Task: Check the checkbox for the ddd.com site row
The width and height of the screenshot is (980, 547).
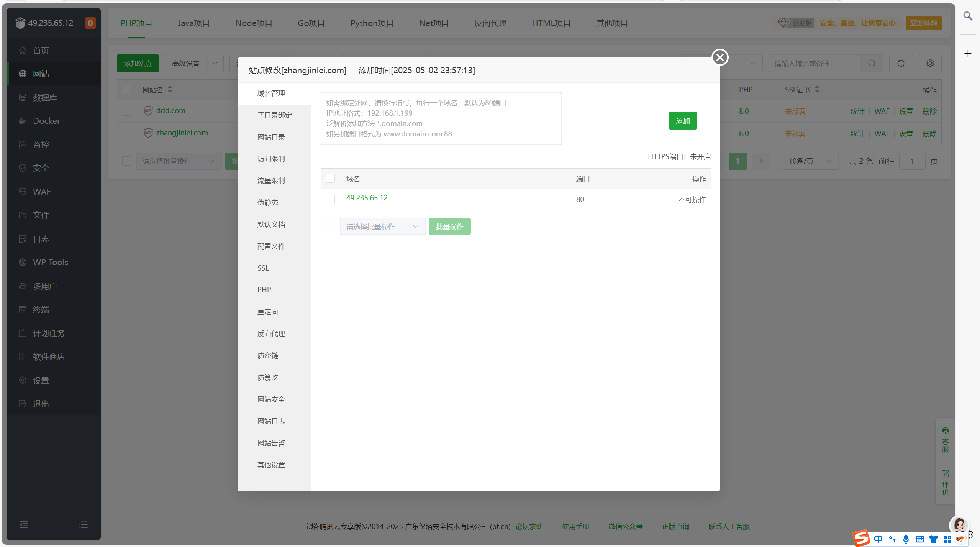Action: (x=126, y=111)
